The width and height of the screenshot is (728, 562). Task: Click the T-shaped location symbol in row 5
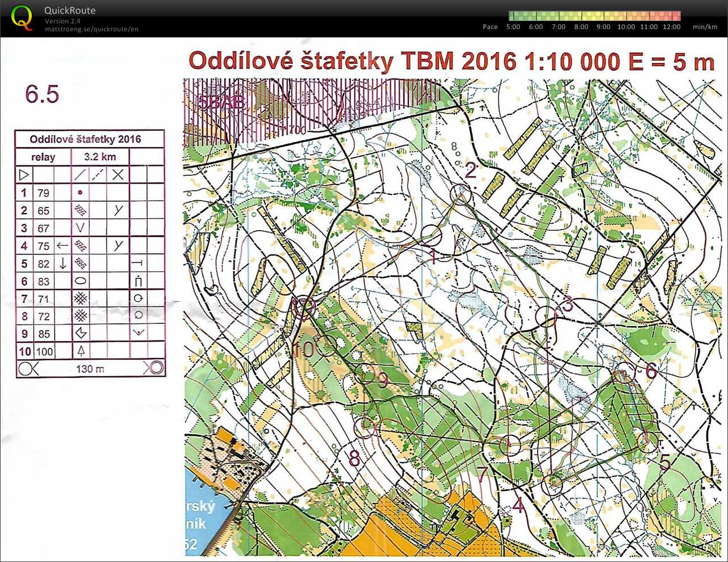137,263
